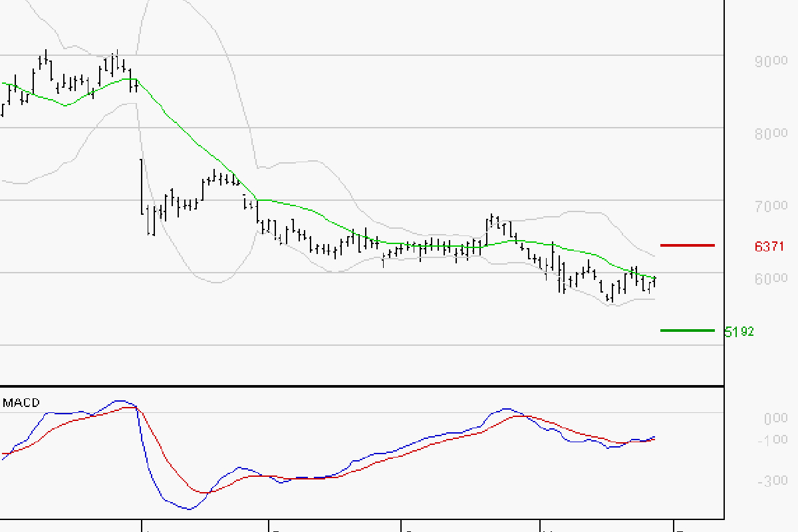
Task: Select the red 6371 resistance price label
Action: tap(768, 245)
